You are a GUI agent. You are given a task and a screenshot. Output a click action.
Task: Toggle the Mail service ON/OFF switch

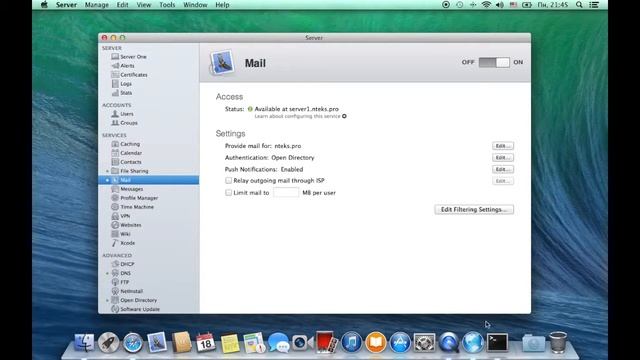[x=494, y=62]
